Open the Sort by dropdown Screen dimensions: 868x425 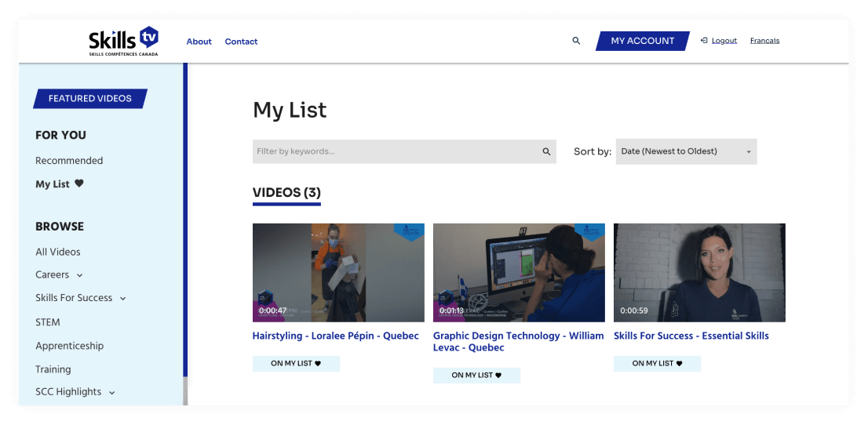686,151
